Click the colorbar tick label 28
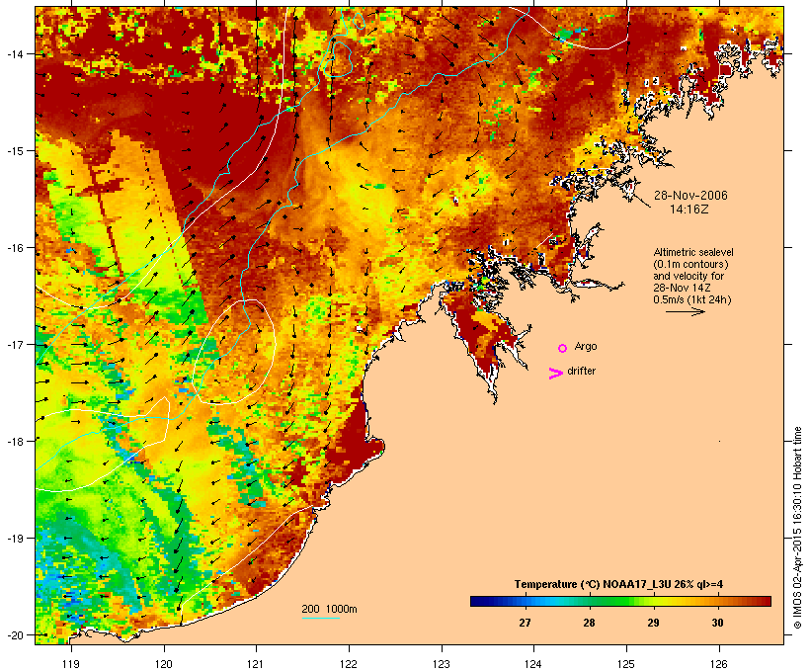 tap(589, 623)
